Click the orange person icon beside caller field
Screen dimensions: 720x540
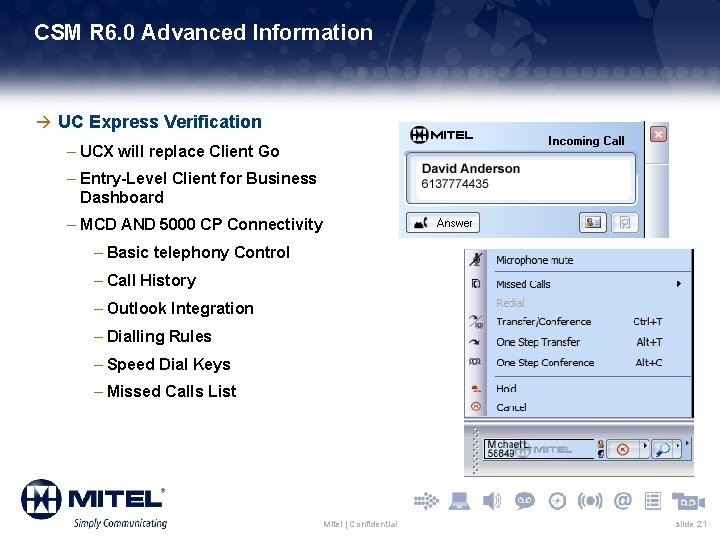pyautogui.click(x=601, y=444)
